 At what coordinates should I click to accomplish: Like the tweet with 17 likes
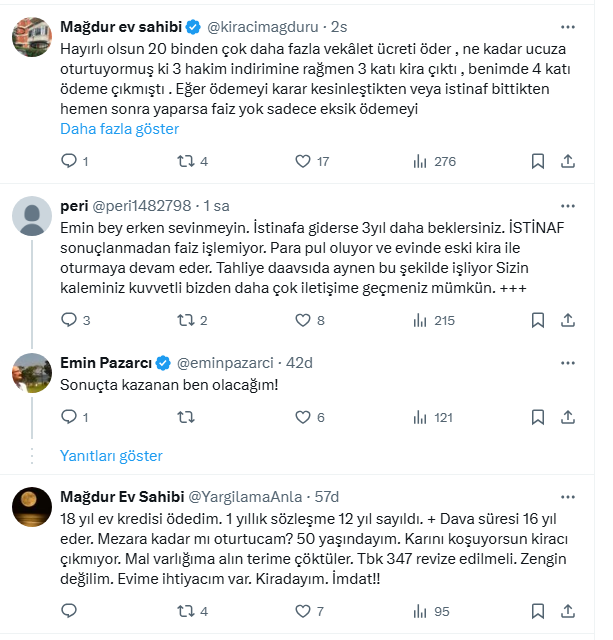click(x=303, y=161)
